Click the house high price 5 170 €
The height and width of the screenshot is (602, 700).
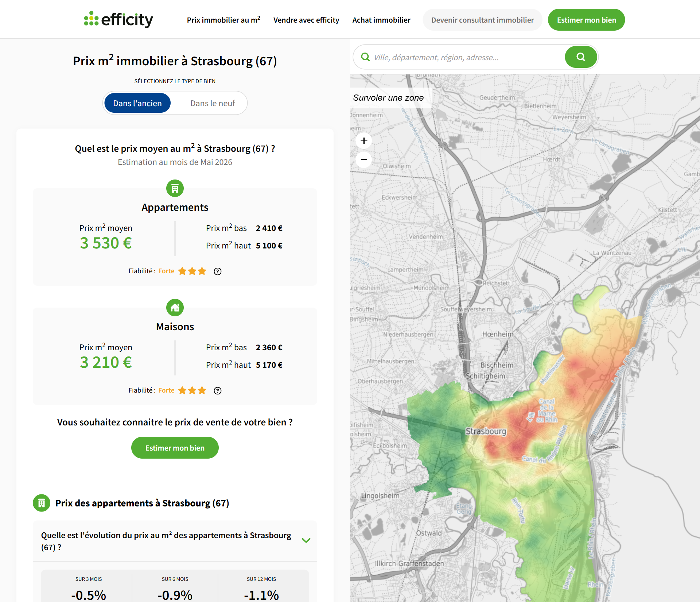pyautogui.click(x=269, y=365)
